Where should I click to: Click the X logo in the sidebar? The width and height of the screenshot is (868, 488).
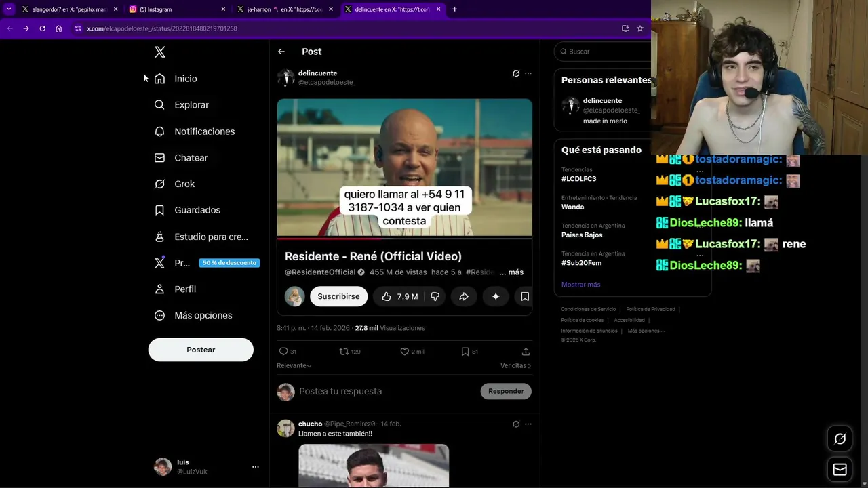pyautogui.click(x=159, y=52)
